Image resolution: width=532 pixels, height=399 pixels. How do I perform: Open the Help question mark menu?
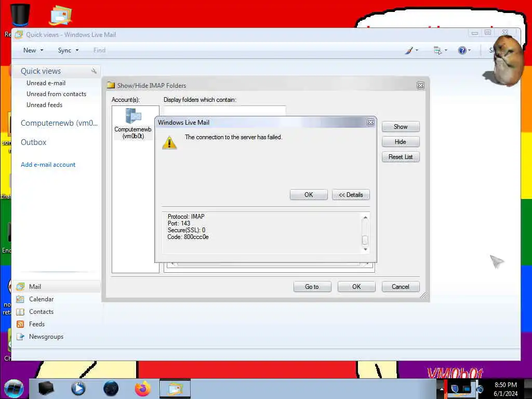pos(464,50)
